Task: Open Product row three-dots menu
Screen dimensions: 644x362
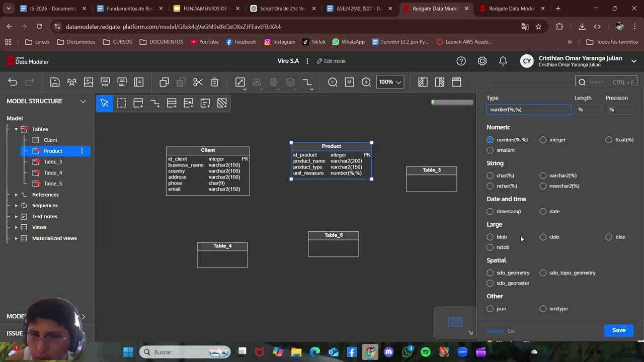Action: pos(82,151)
